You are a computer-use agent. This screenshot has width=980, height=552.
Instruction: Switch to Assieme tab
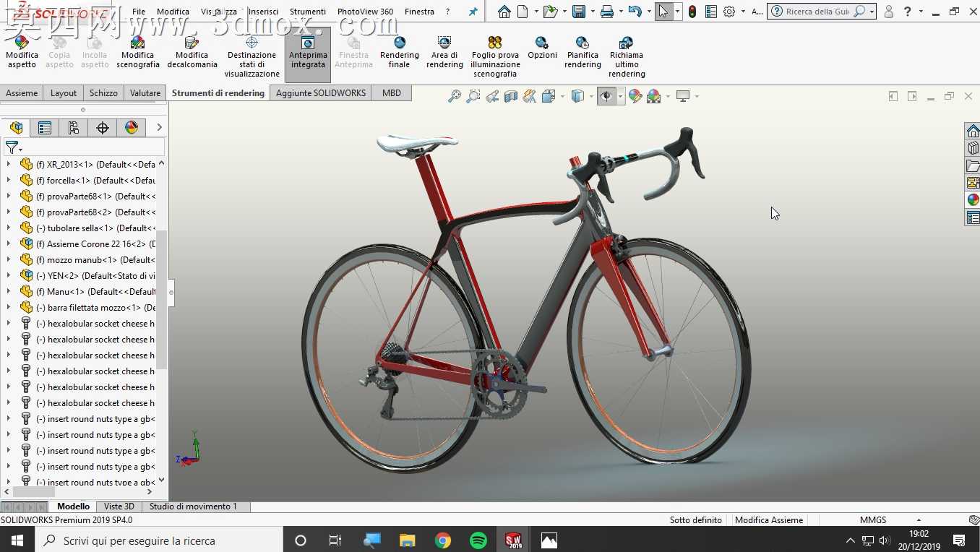22,93
